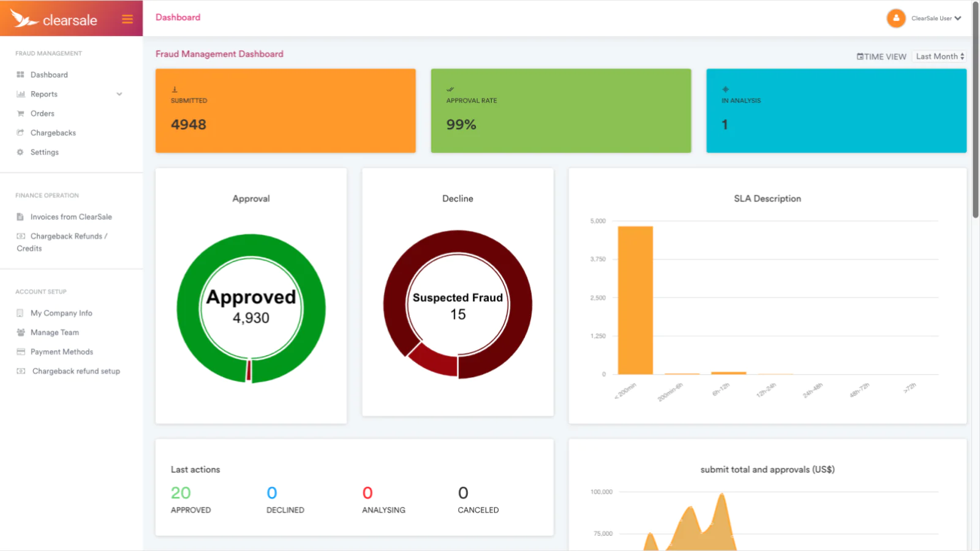Click the orange Submitted 4948 card
The height and width of the screenshot is (551, 980).
tap(285, 111)
